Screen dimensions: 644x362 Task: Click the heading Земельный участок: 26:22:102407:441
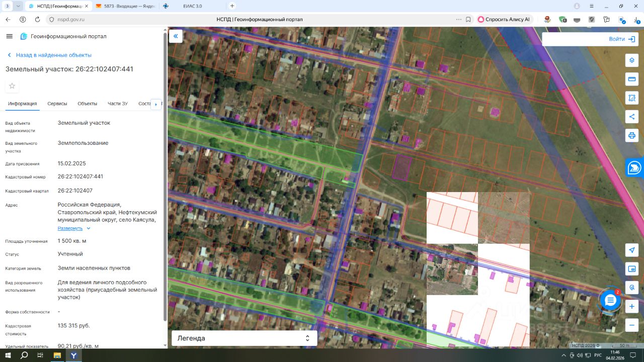tap(69, 69)
